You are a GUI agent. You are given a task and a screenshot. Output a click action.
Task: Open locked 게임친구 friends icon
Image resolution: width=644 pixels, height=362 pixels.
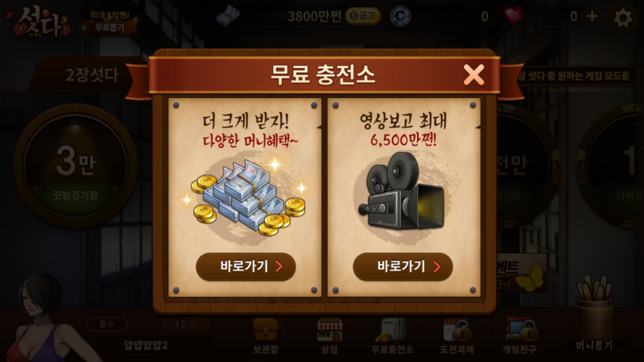coord(519,335)
